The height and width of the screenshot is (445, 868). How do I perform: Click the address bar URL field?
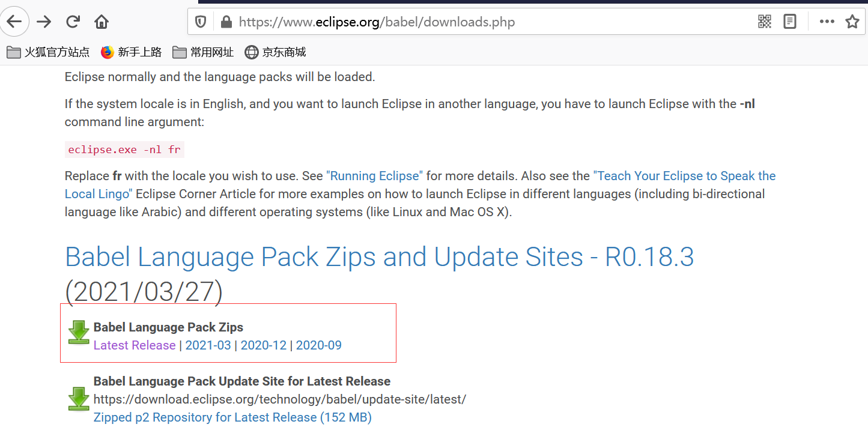[x=420, y=22]
